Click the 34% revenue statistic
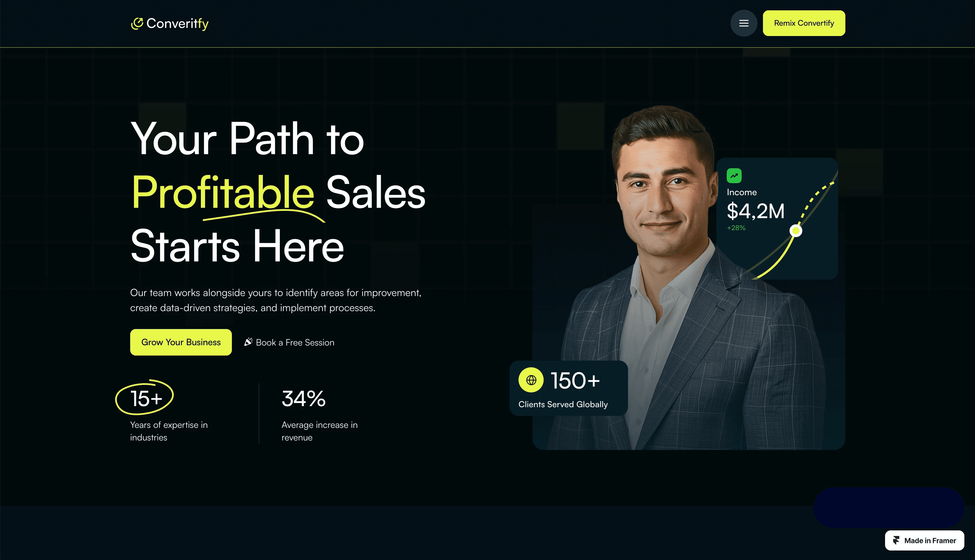This screenshot has height=560, width=975. click(x=303, y=399)
